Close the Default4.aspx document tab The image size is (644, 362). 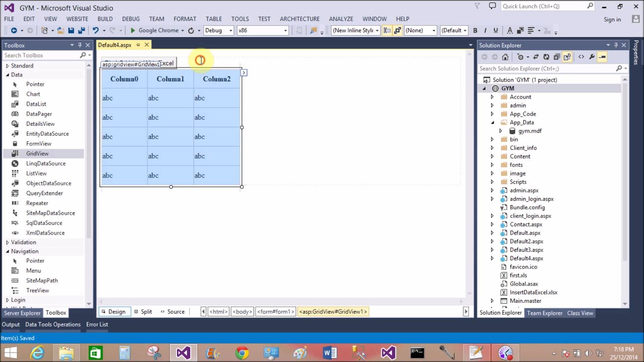pos(146,45)
